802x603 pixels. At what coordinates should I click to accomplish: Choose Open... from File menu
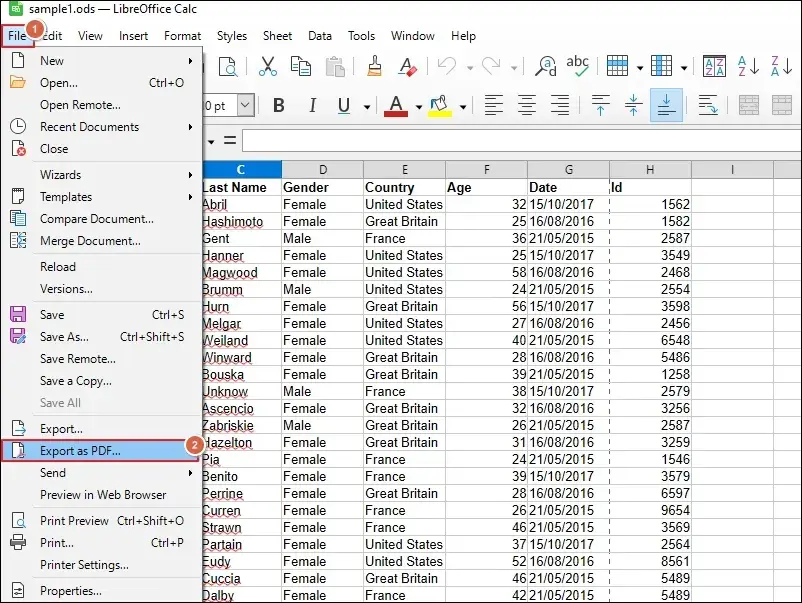coord(102,83)
